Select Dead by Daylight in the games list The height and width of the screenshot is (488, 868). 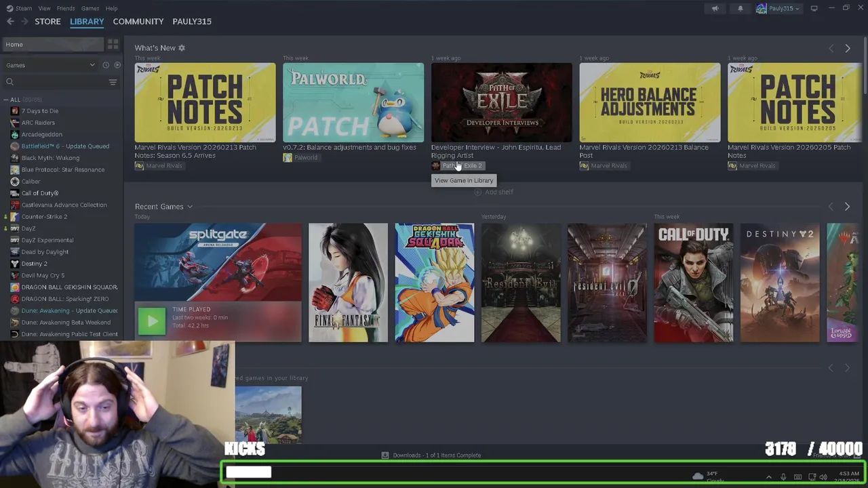click(45, 252)
